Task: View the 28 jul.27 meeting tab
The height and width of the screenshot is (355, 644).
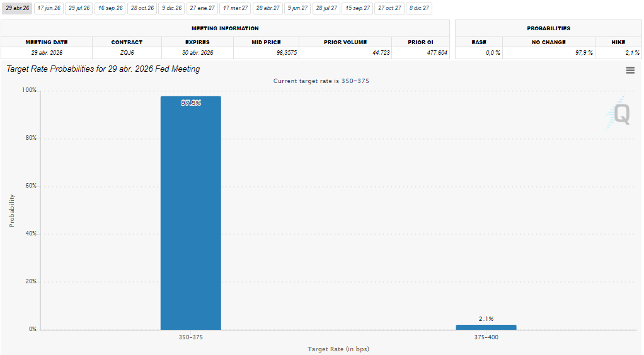Action: point(326,8)
